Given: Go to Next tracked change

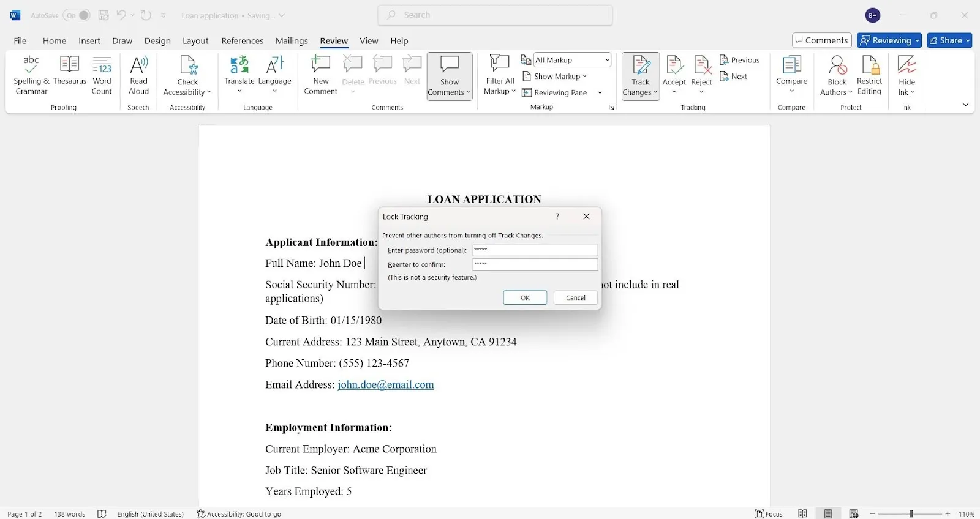Looking at the screenshot, I should [733, 77].
